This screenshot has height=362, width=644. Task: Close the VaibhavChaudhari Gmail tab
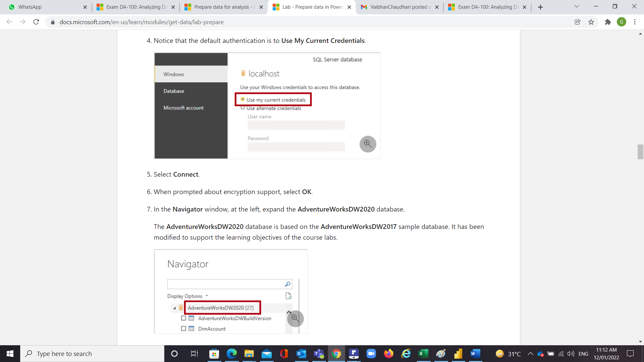[437, 7]
